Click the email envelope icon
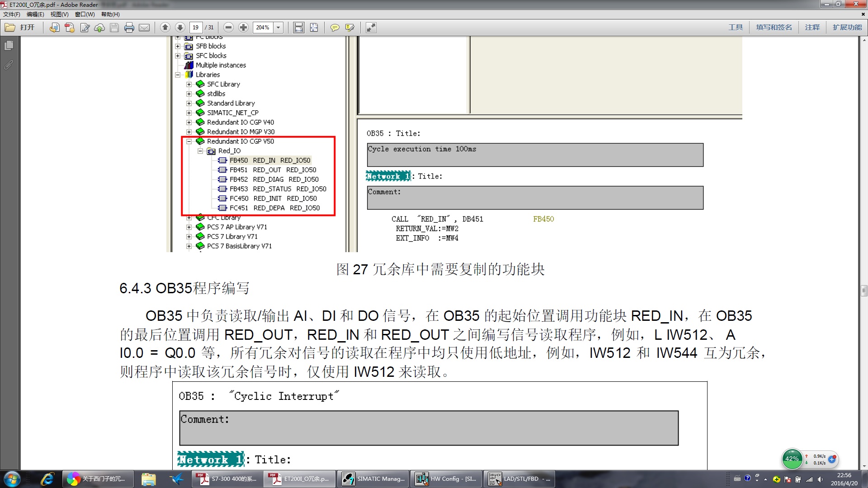 [144, 28]
